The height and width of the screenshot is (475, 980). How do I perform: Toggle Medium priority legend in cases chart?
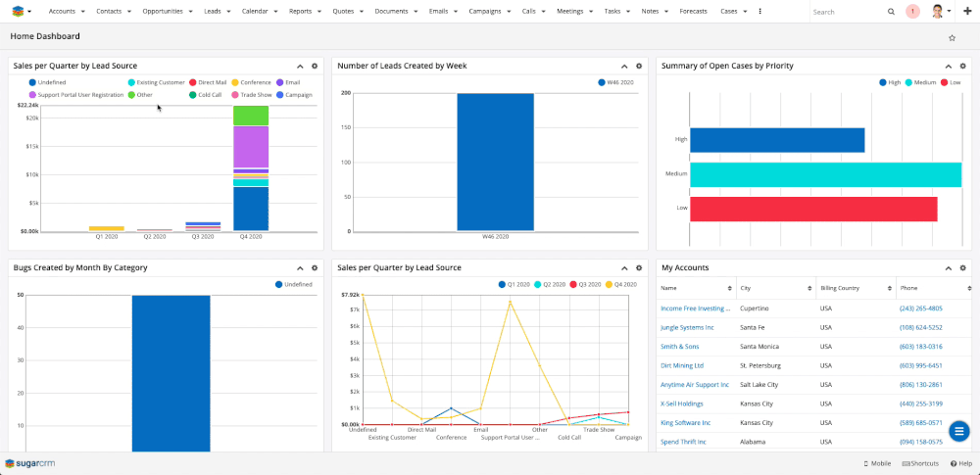923,83
